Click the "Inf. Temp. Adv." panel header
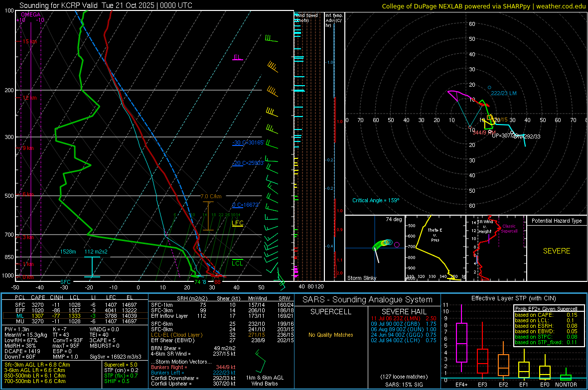This screenshot has width=588, height=390. [x=334, y=20]
